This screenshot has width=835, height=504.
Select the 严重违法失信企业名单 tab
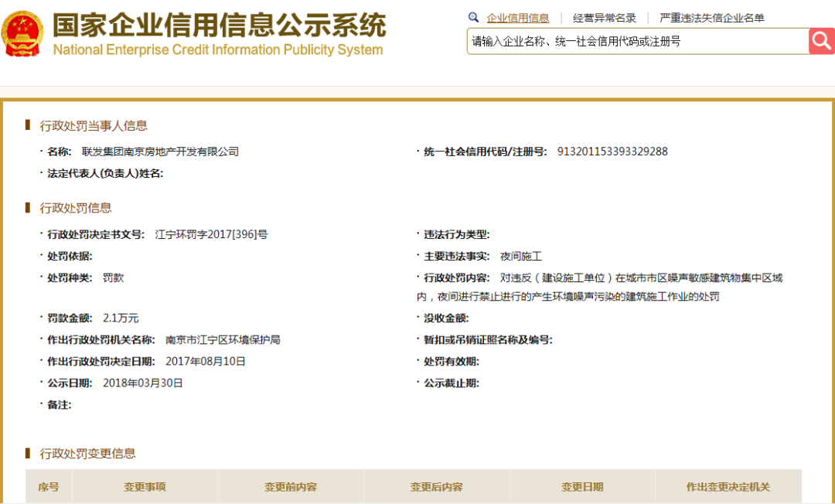(x=712, y=18)
